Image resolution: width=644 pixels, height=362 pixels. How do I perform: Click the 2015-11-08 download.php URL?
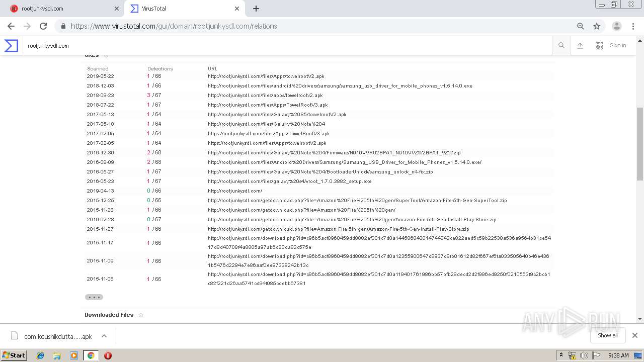[x=379, y=279]
